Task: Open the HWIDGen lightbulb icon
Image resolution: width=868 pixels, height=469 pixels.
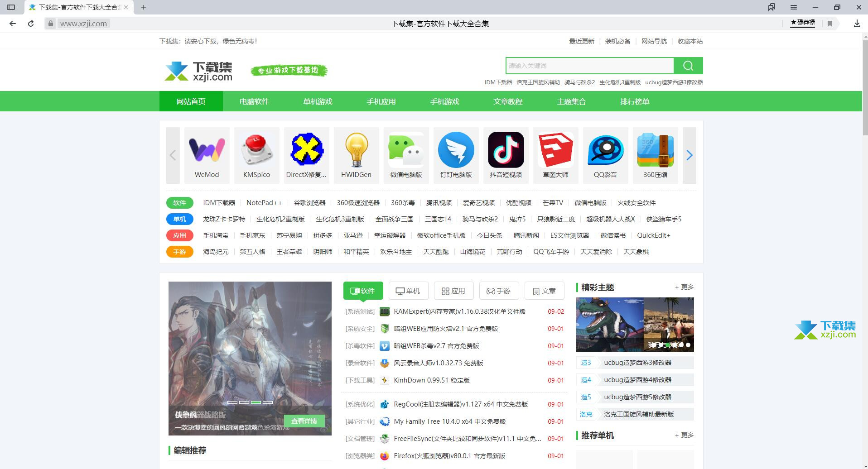Action: pyautogui.click(x=356, y=150)
